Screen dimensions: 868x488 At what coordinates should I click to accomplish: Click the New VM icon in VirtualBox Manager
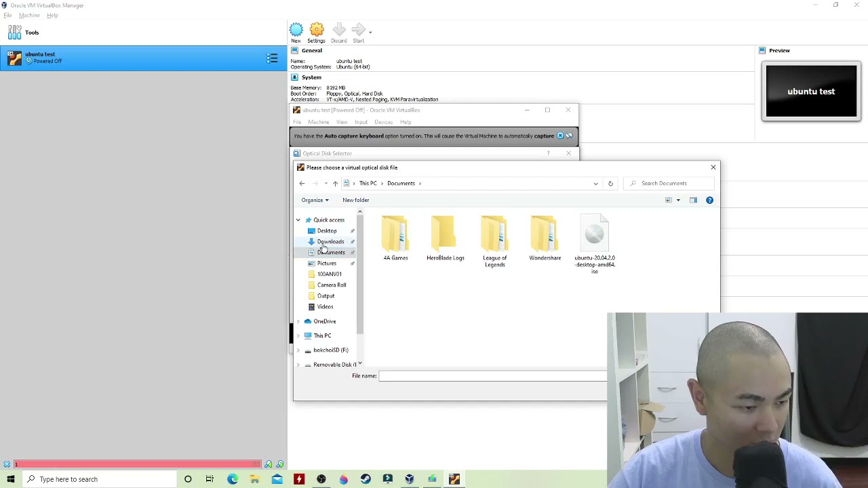[x=296, y=30]
